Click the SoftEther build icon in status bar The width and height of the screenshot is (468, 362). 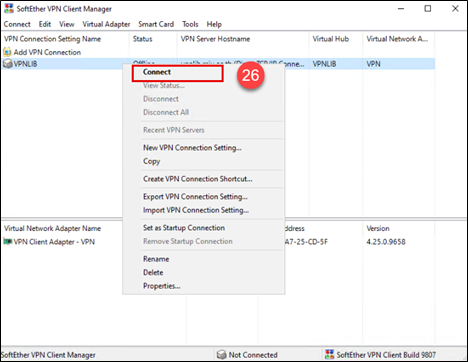329,354
